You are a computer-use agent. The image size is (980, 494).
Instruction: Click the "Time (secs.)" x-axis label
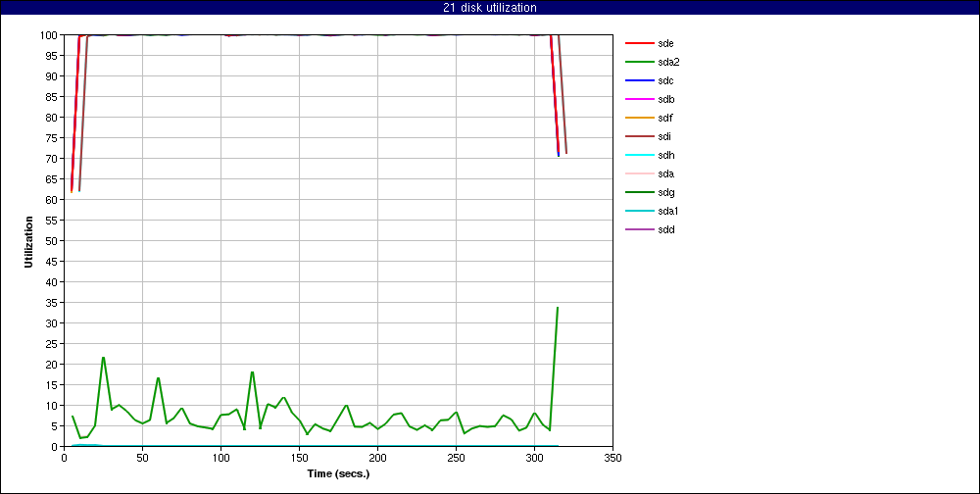coord(338,474)
